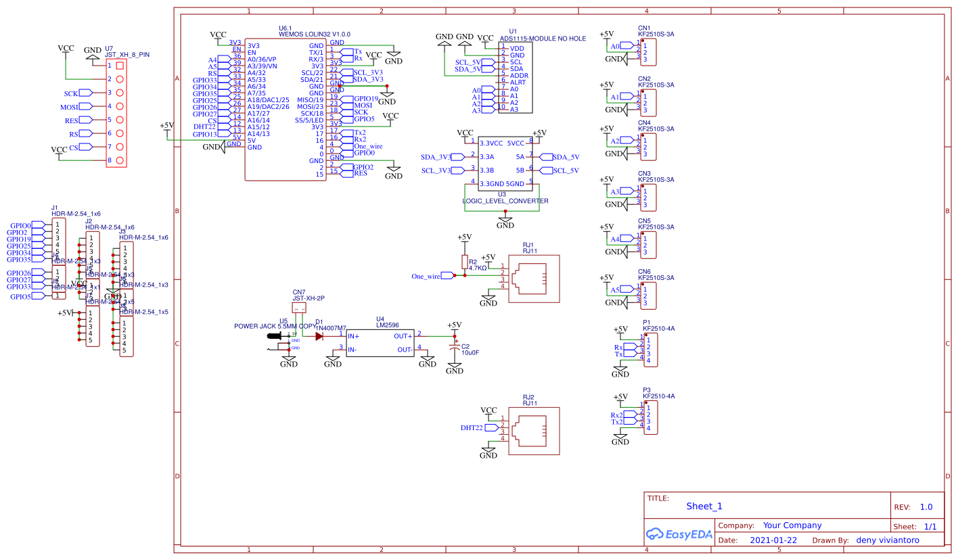Screen dimensions: 958x560
Task: Select the C2 10uF capacitor symbol
Action: tap(455, 348)
